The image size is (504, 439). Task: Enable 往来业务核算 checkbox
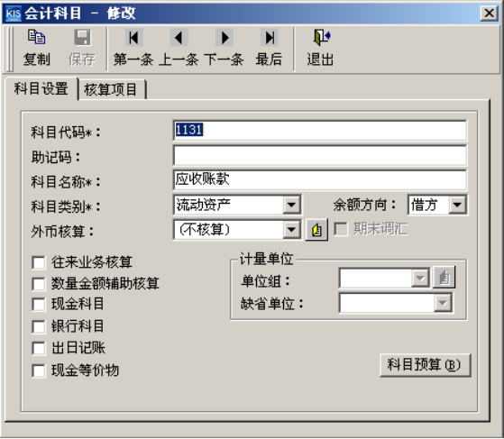pos(39,262)
